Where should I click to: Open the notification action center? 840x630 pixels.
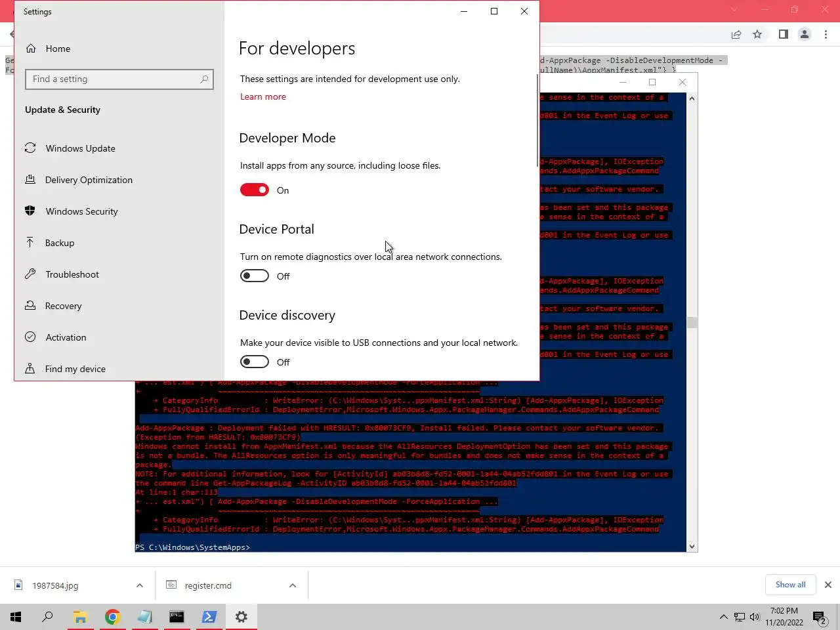click(820, 617)
